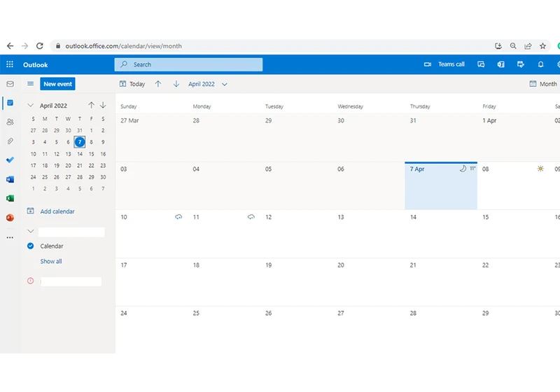This screenshot has width=560, height=392.
Task: Select date 14 in month grid
Action: click(x=413, y=217)
